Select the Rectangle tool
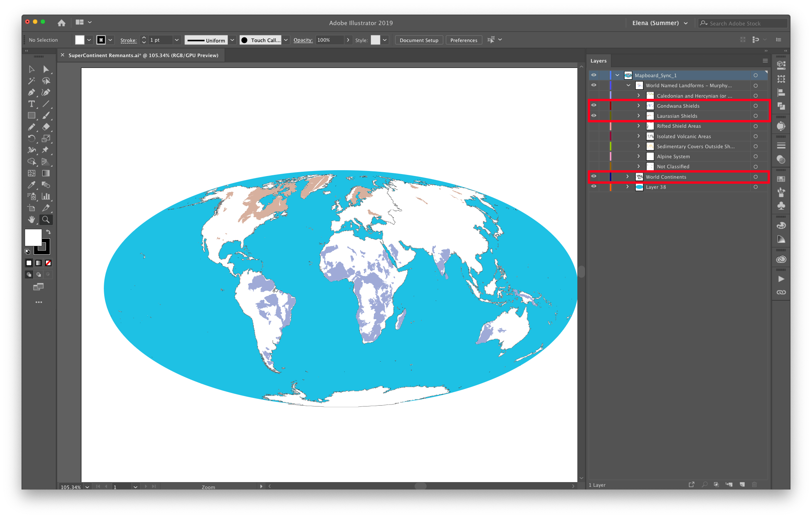Image resolution: width=812 pixels, height=518 pixels. [x=32, y=115]
